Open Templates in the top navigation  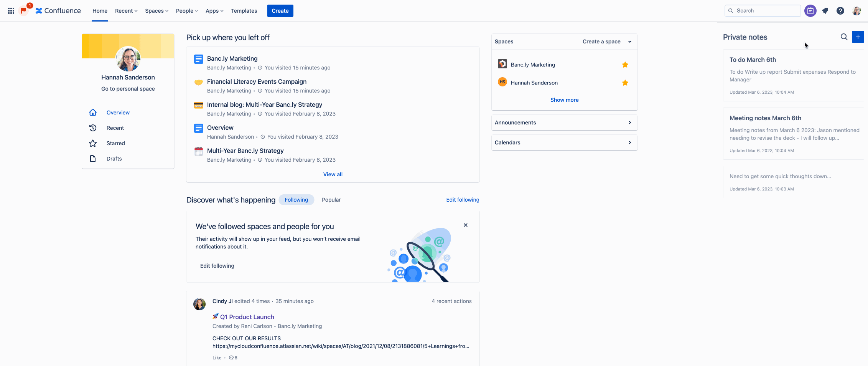pos(244,11)
